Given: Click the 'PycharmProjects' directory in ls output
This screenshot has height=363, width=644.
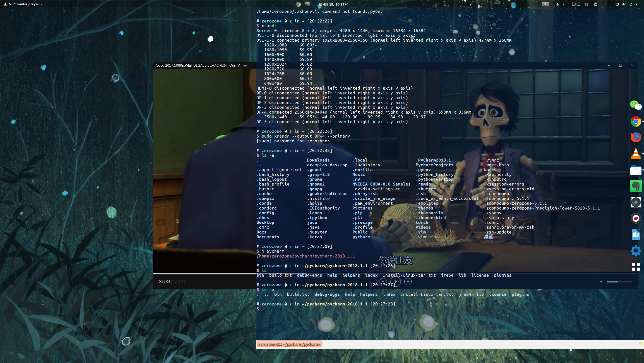Looking at the screenshot, I should tap(434, 165).
